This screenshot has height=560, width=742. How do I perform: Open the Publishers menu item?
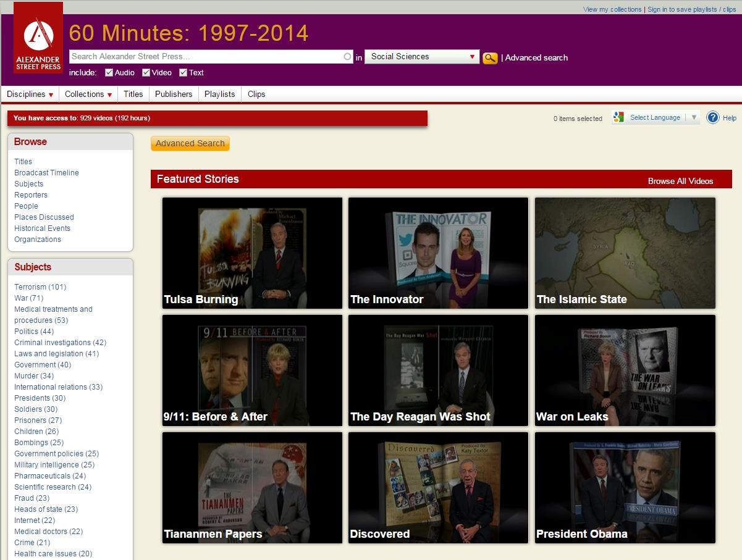tap(174, 94)
